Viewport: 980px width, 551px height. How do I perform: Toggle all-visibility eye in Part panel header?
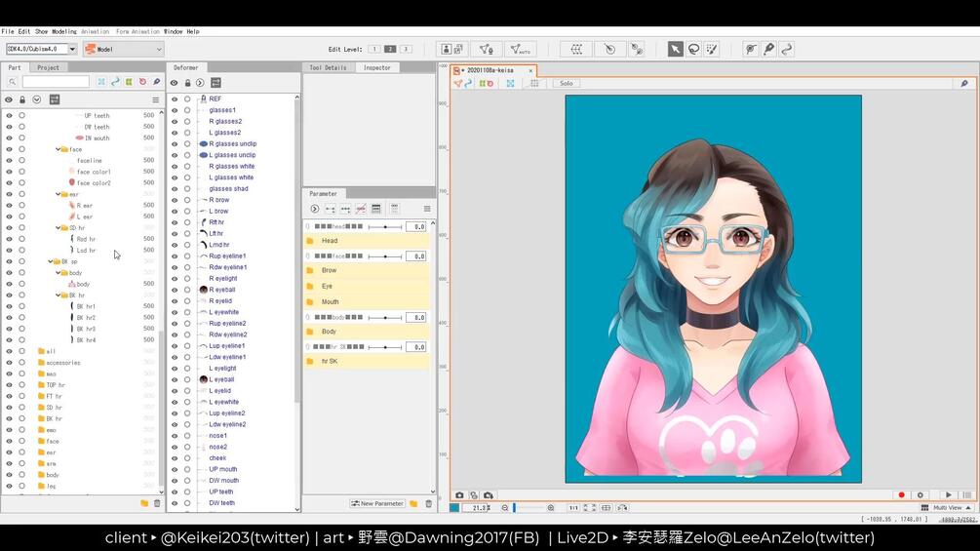coord(9,99)
